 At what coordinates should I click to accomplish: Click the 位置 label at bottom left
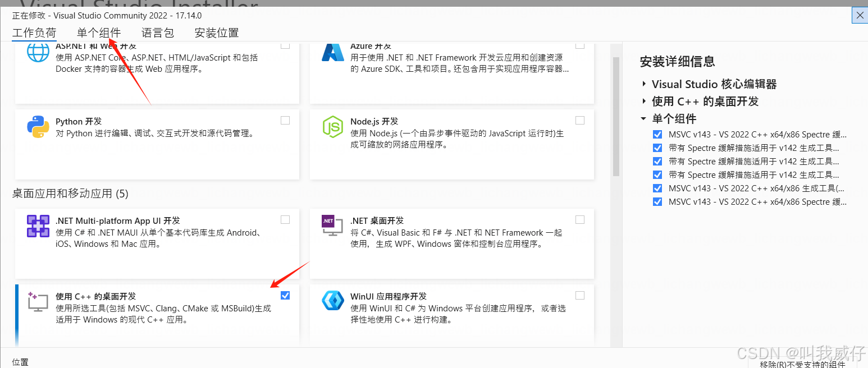(x=20, y=362)
